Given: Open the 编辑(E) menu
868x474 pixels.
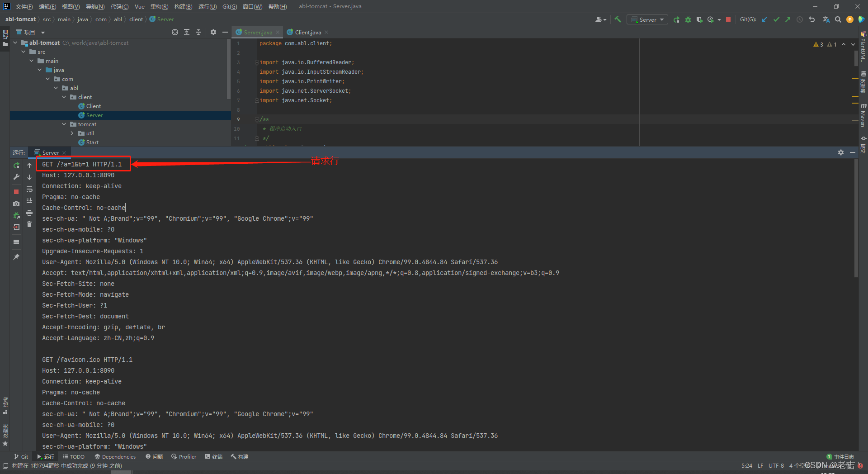Looking at the screenshot, I should click(x=47, y=6).
